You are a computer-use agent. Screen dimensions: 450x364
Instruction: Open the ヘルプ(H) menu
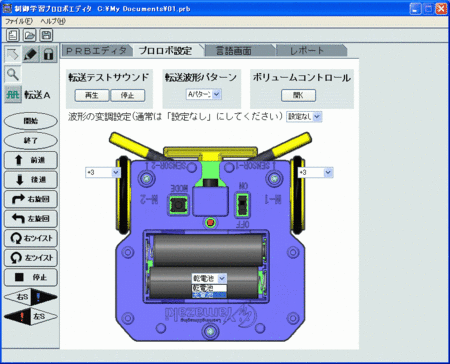click(x=53, y=21)
